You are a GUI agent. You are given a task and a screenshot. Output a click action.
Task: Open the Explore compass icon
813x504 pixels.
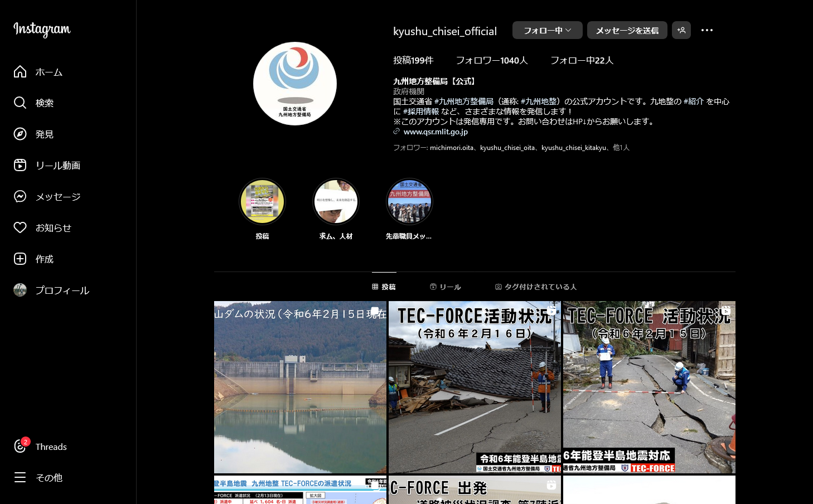pyautogui.click(x=20, y=134)
